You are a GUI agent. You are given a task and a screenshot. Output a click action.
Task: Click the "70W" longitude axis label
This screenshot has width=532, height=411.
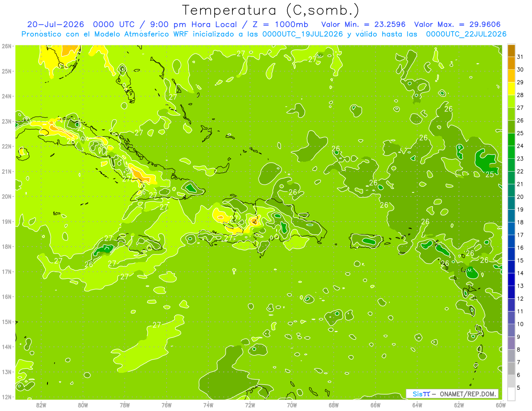coord(292,405)
